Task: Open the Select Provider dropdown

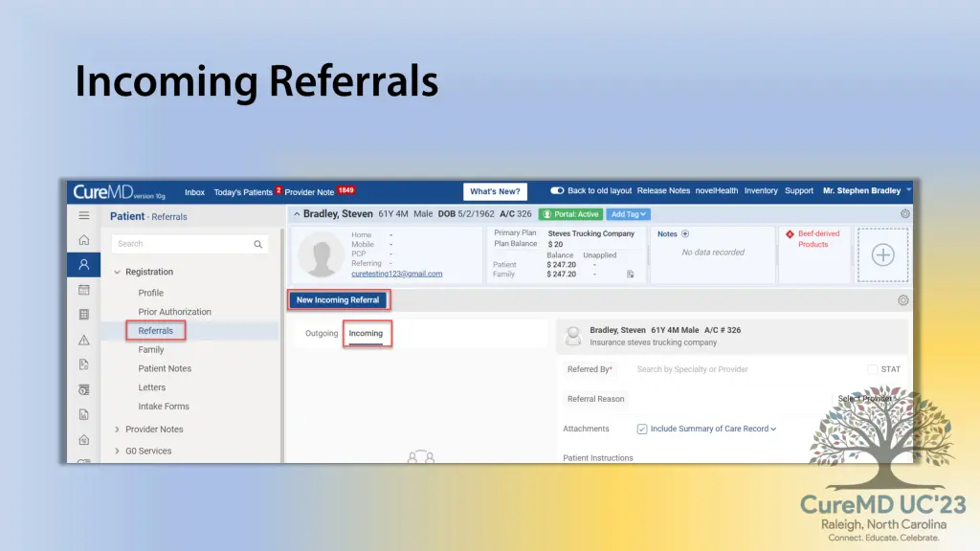Action: point(867,399)
